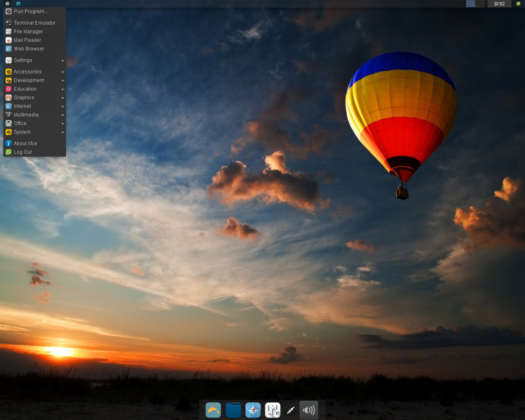
Task: Open the blue folder icon in the dock
Action: point(233,410)
